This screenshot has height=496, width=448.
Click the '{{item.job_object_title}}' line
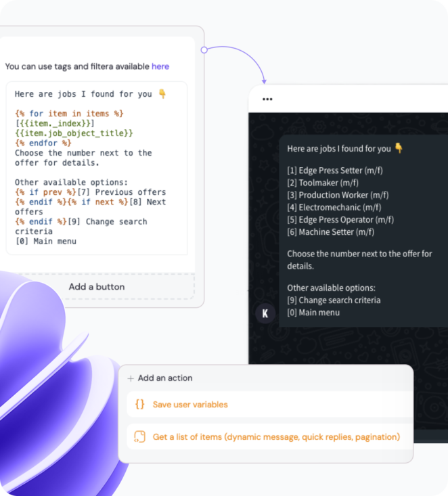tap(74, 133)
